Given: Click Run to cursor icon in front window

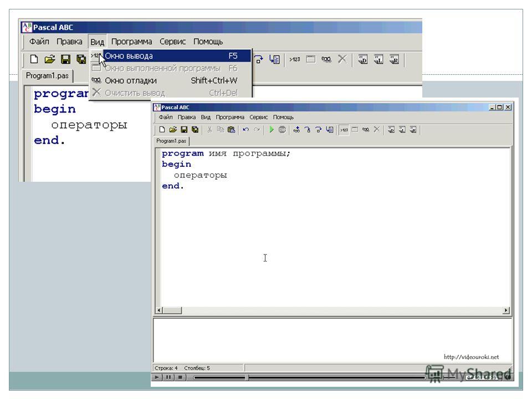Looking at the screenshot, I should point(329,130).
